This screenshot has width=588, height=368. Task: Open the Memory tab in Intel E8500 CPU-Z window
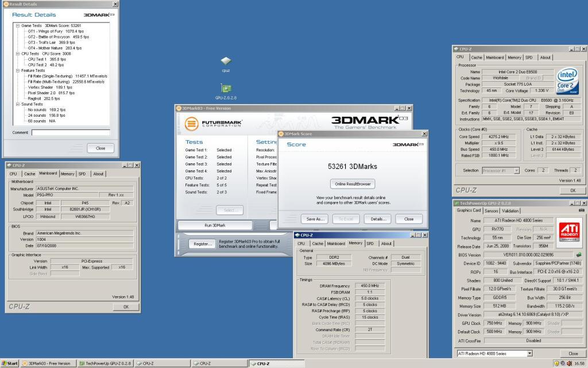(x=514, y=57)
